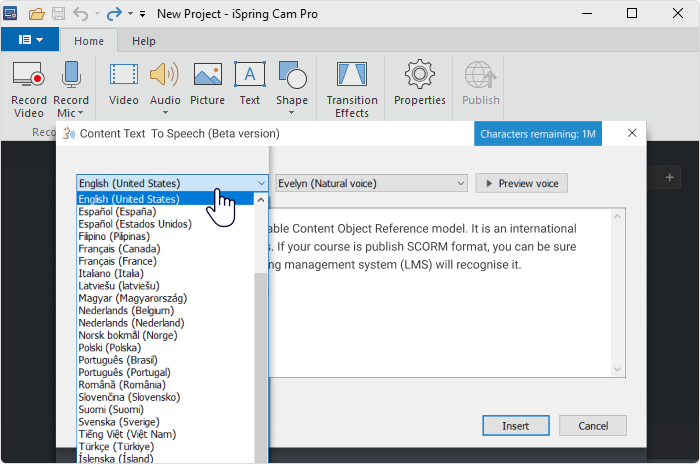
Task: Select Italiano (Italia) language
Action: [x=165, y=273]
